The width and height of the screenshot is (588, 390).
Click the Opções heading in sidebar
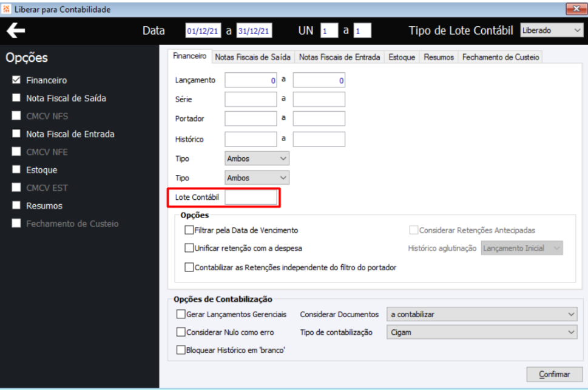(27, 58)
